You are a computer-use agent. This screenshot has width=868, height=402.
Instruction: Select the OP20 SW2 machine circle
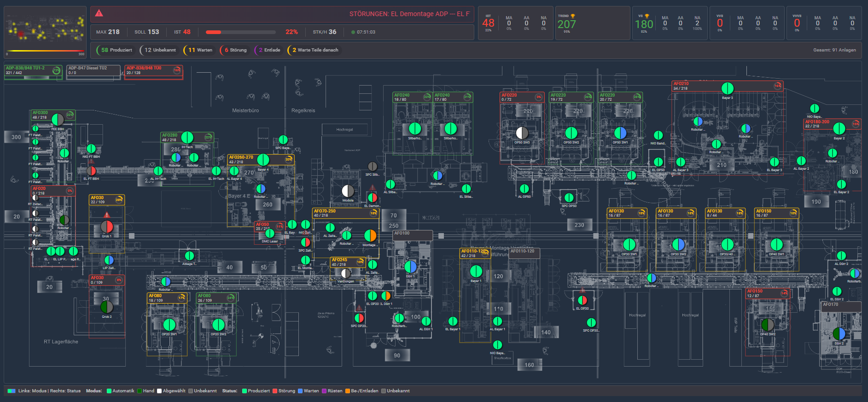point(218,325)
